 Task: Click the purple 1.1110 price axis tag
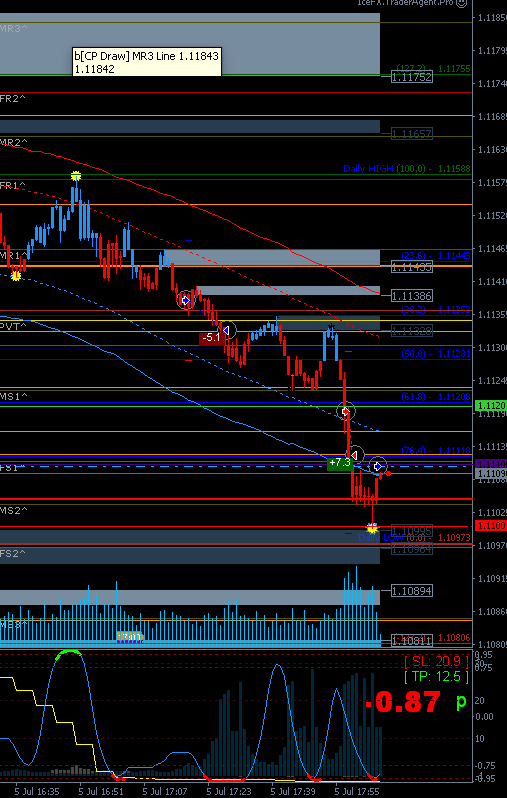[x=491, y=464]
